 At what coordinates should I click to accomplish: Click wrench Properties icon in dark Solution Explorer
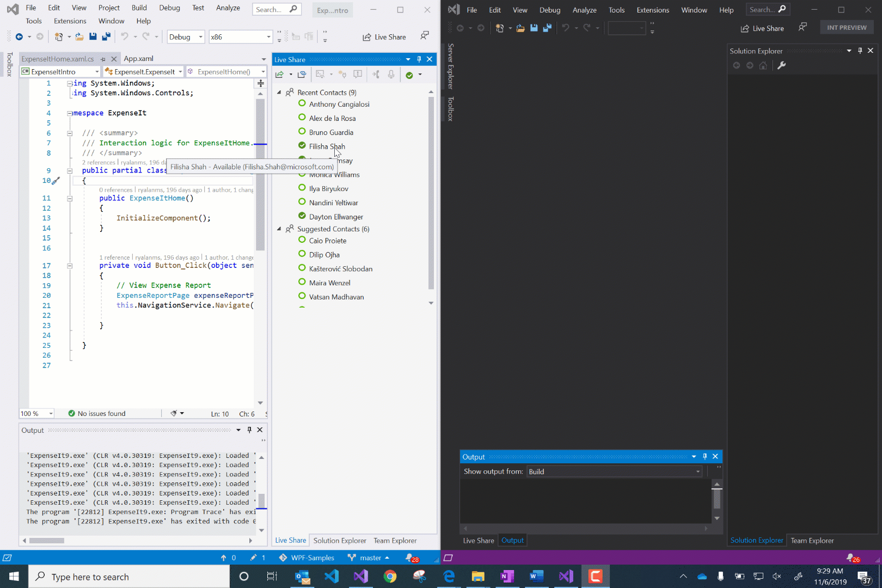[x=781, y=65]
